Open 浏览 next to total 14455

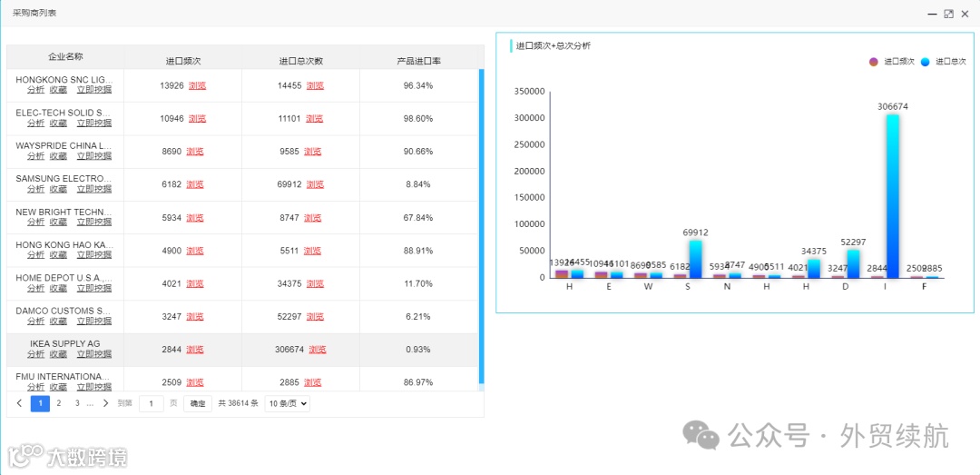[315, 85]
